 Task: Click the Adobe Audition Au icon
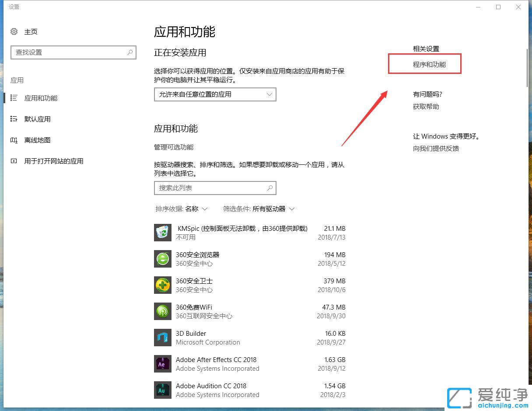[162, 390]
